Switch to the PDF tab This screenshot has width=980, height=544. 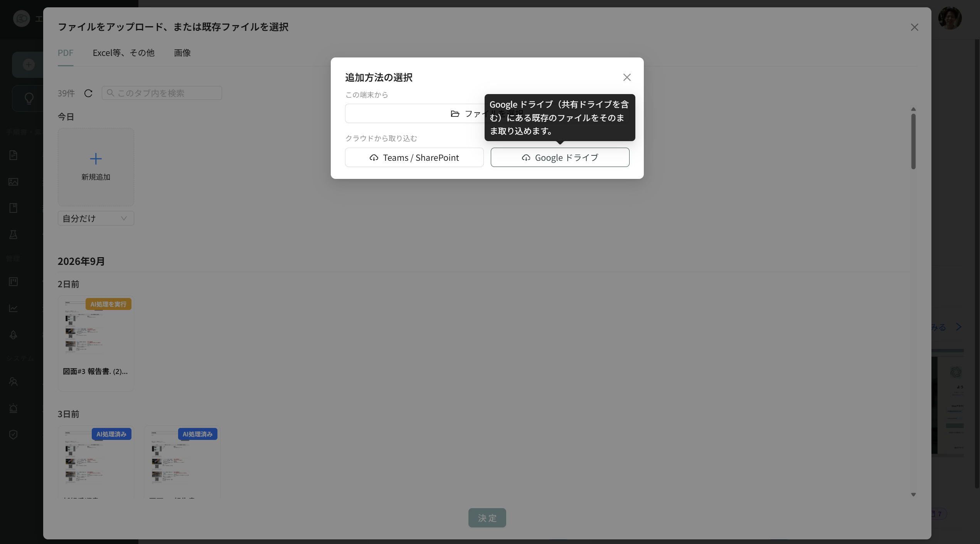pyautogui.click(x=66, y=53)
